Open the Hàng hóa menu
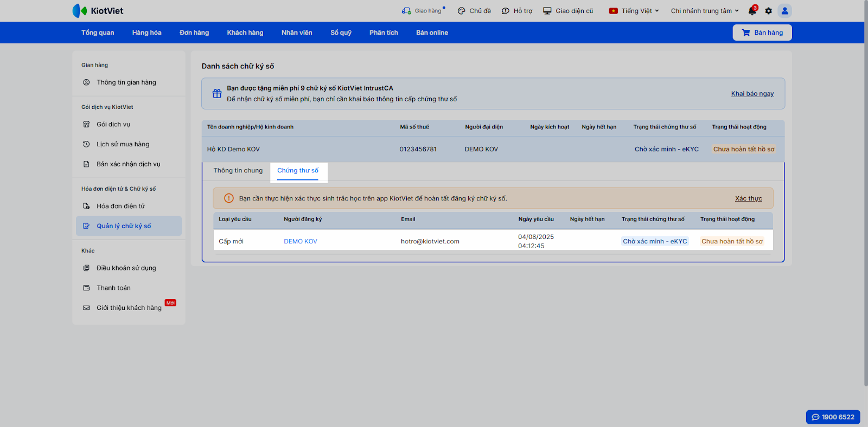Viewport: 868px width, 427px height. tap(147, 33)
